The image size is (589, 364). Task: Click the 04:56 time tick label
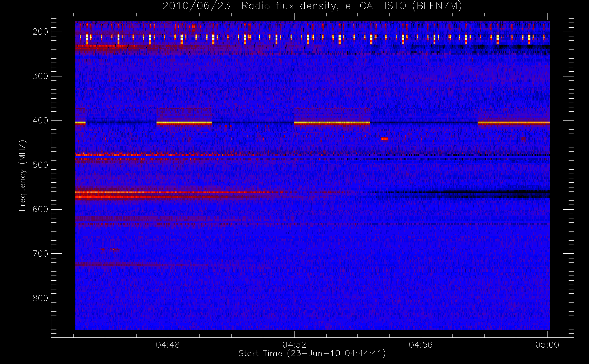[x=421, y=345]
